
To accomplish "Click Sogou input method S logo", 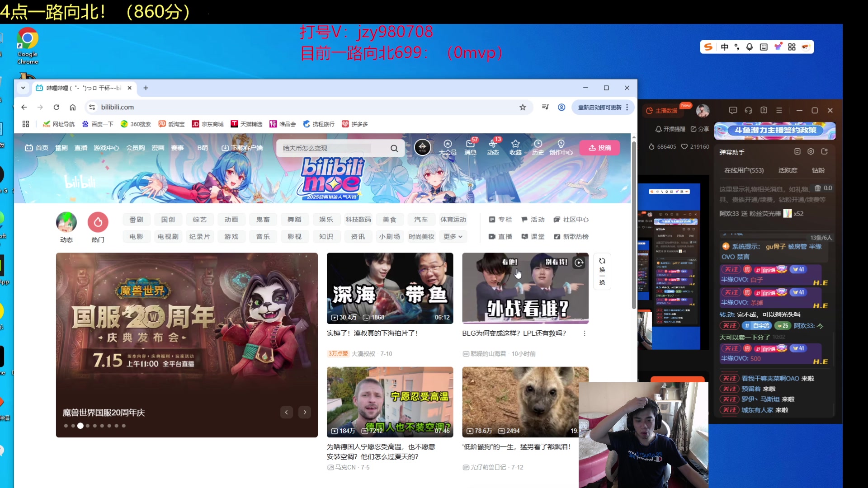I will pos(708,47).
